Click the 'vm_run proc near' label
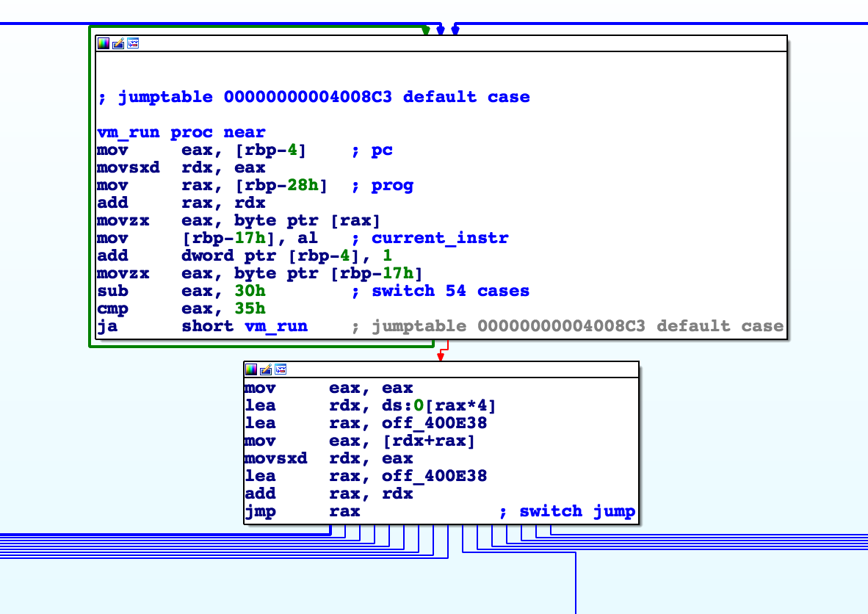The width and height of the screenshot is (868, 614). [x=181, y=132]
